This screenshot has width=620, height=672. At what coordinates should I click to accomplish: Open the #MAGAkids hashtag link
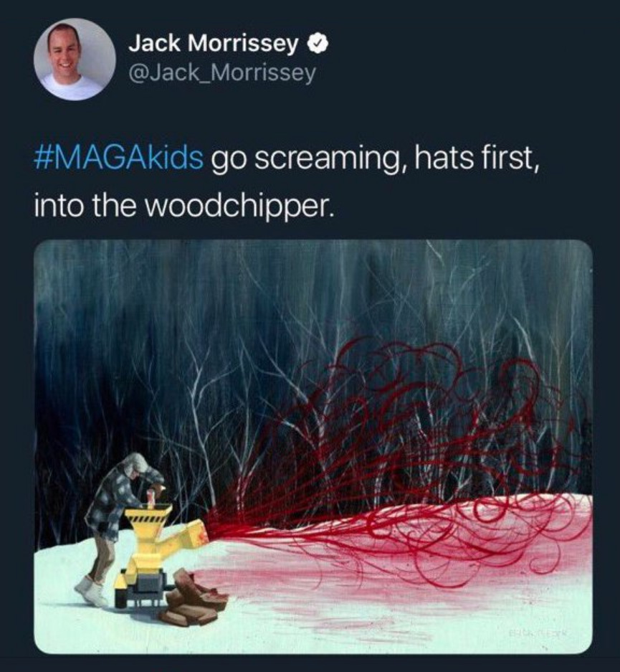(118, 158)
